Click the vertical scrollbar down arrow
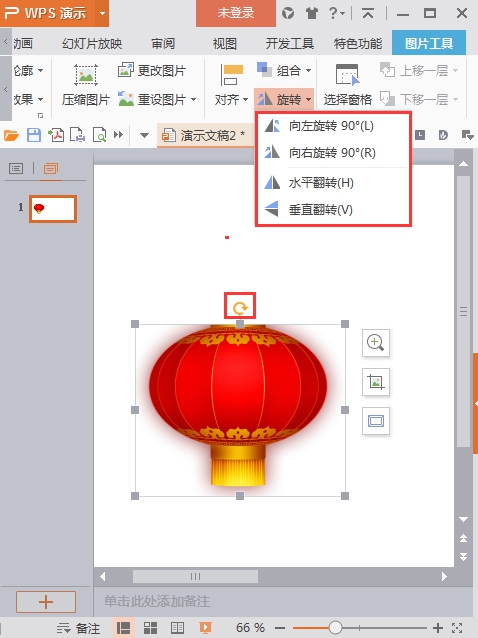This screenshot has width=478, height=638. point(463,519)
